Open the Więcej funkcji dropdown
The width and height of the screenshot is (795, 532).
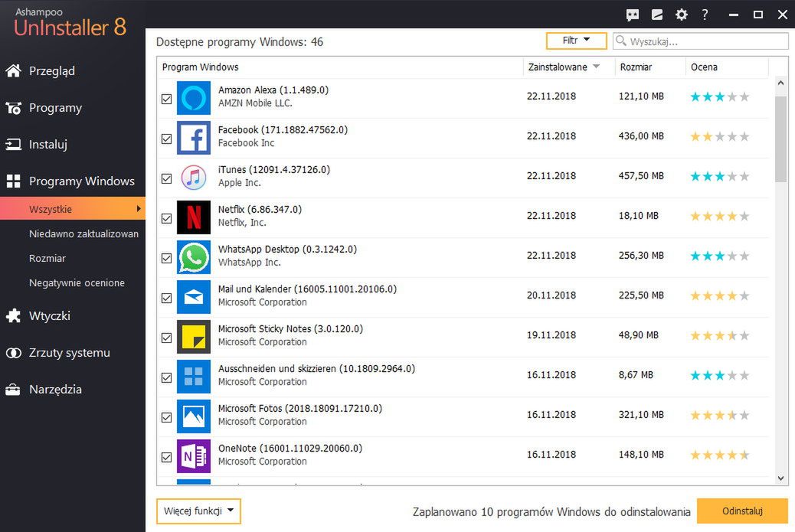click(x=198, y=511)
